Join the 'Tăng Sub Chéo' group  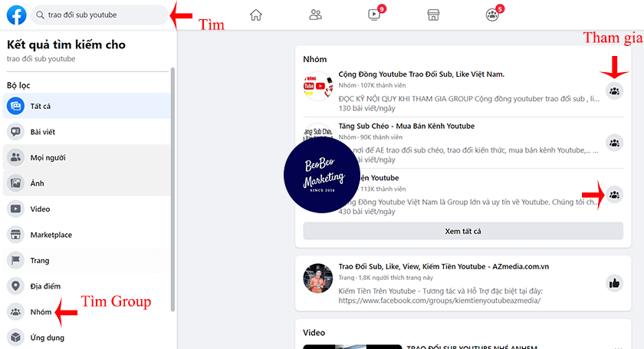tap(614, 143)
